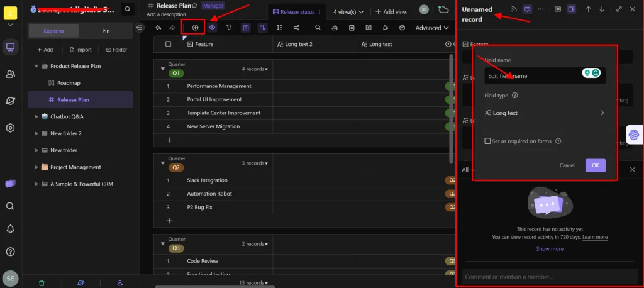Expand record panel to full screen
Viewport: 644px width, 288px height.
click(619, 9)
